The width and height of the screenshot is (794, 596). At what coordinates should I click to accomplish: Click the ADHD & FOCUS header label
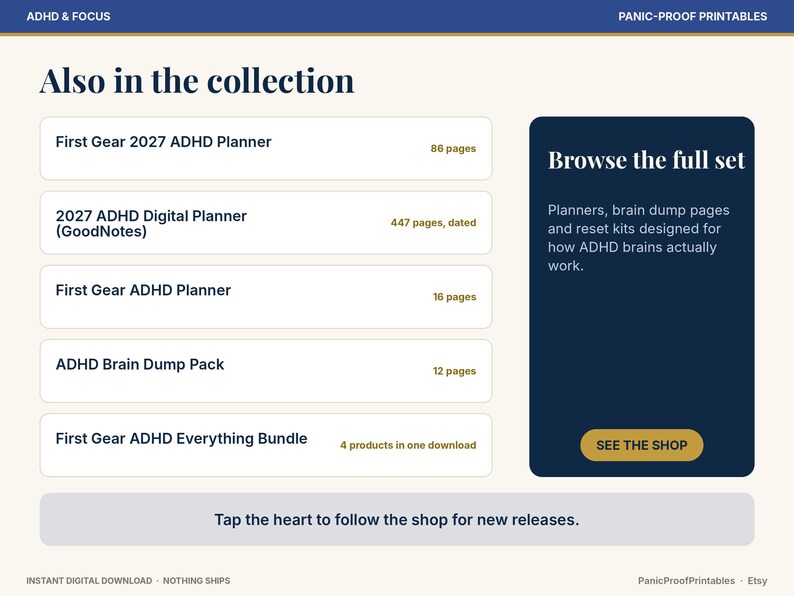coord(68,16)
